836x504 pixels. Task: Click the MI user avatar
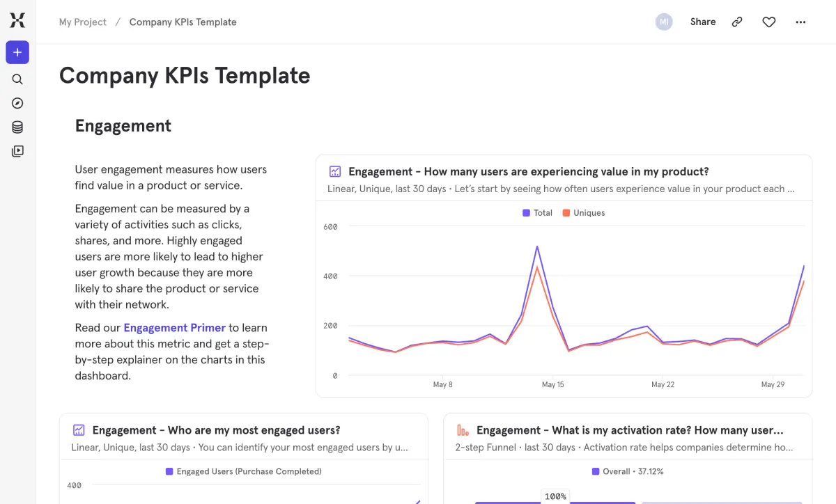[664, 22]
